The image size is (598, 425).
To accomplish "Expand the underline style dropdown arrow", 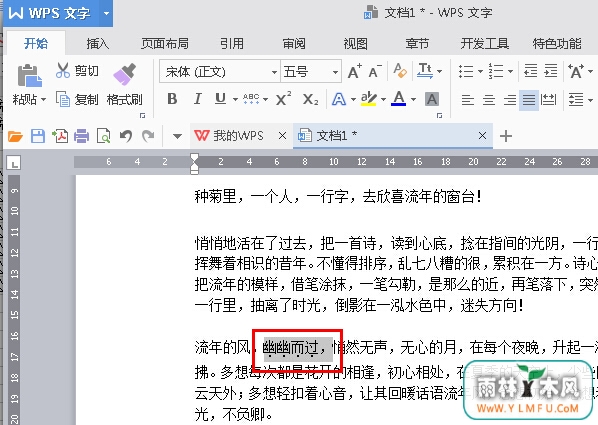I will point(235,100).
